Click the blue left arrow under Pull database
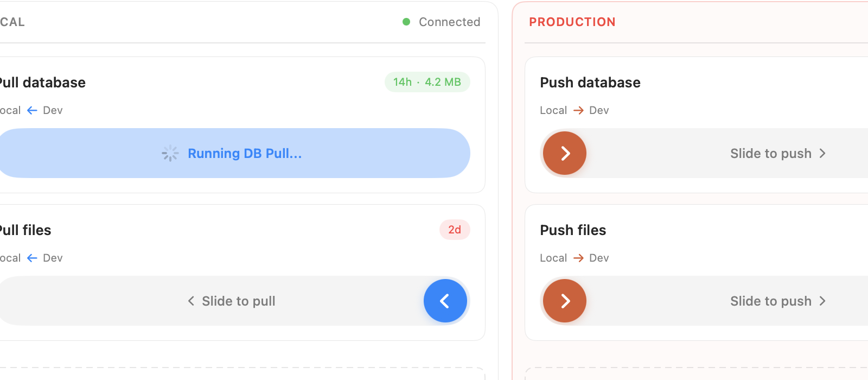 [x=32, y=110]
